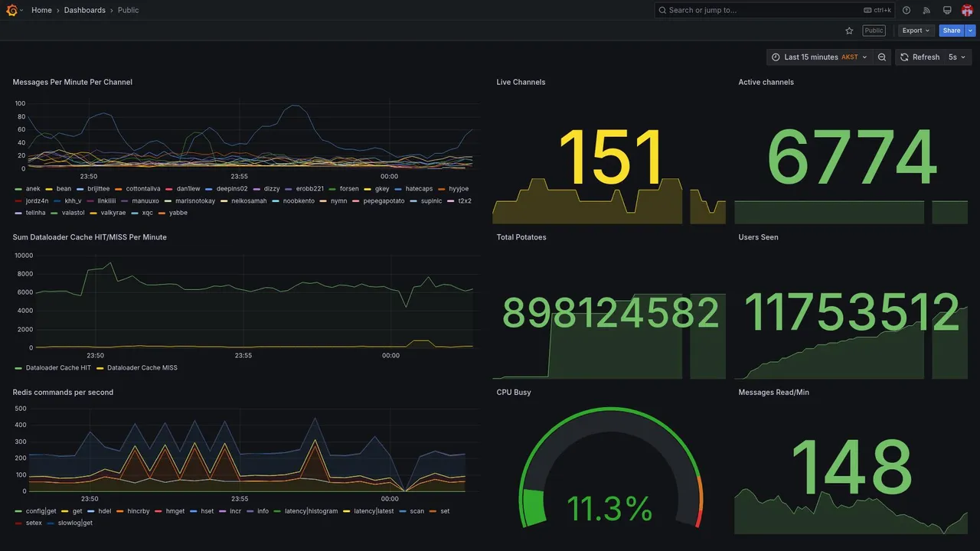
Task: Click the Users Seen panel title
Action: tap(758, 237)
